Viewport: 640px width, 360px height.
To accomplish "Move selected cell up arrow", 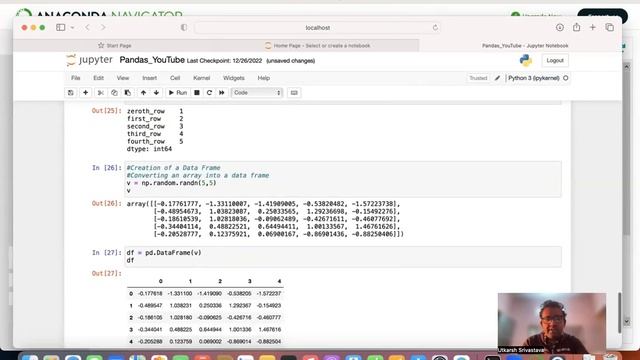I will (x=143, y=93).
